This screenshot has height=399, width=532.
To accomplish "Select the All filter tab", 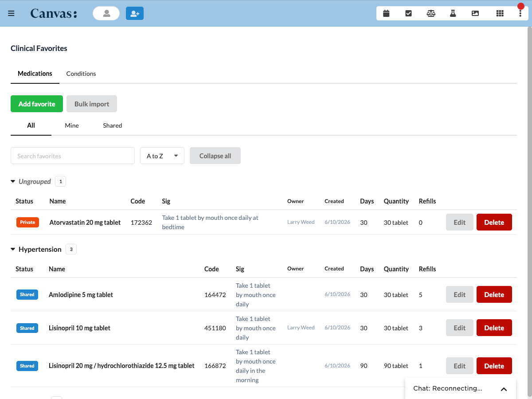I will (31, 125).
